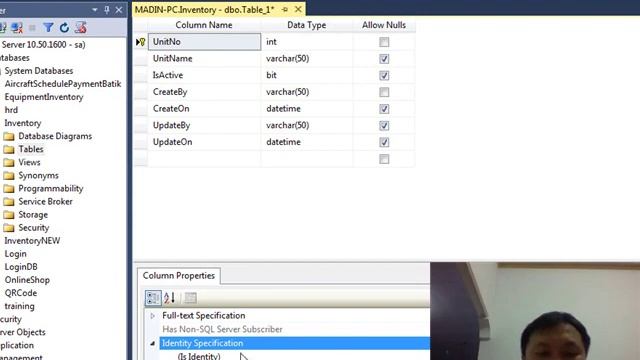Click the Tables folder icon

pyautogui.click(x=9, y=149)
